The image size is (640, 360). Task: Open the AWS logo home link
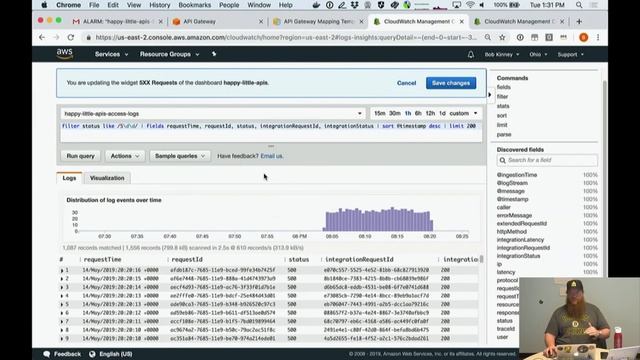point(64,53)
